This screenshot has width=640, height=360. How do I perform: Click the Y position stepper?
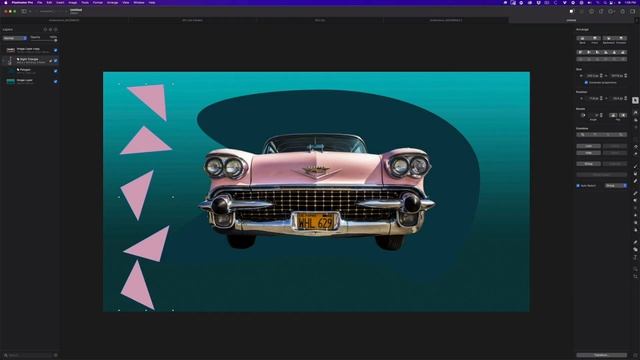(x=625, y=98)
